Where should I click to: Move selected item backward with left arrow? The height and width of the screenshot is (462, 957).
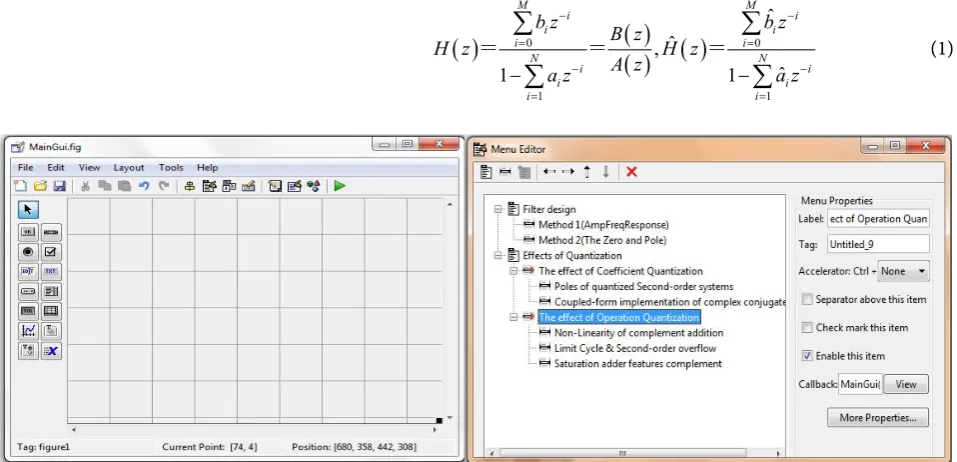(x=550, y=172)
